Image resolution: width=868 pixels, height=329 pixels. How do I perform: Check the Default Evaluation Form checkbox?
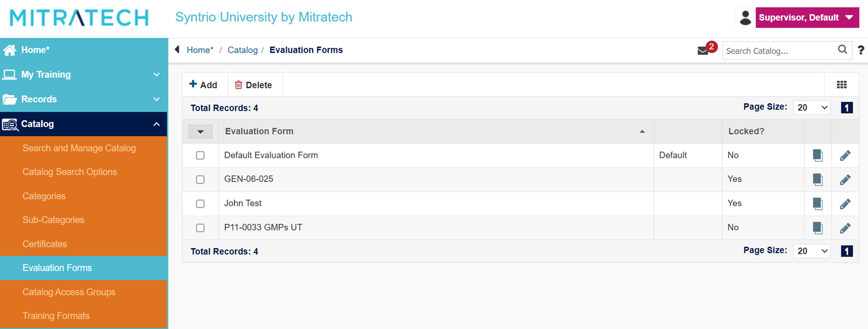point(200,155)
